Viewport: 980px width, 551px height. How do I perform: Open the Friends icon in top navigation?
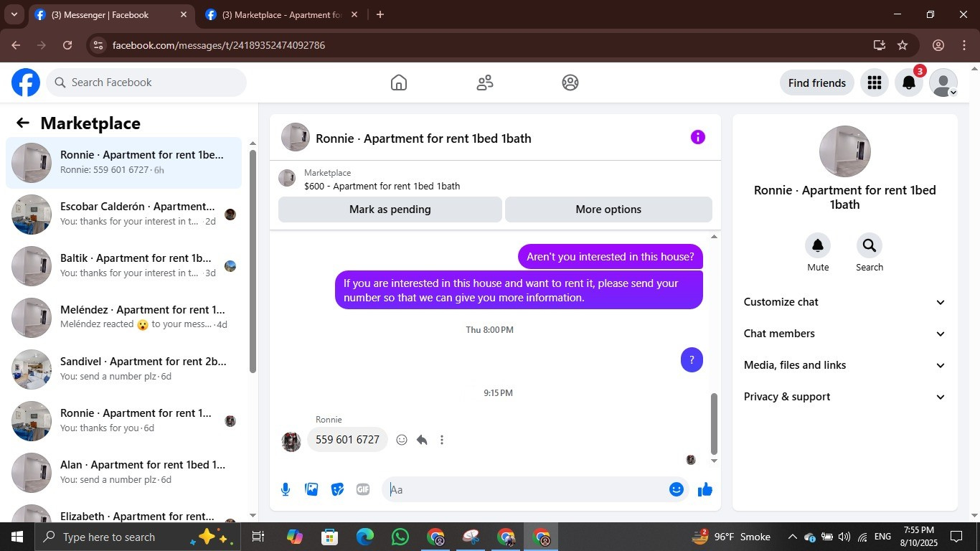[x=485, y=83]
